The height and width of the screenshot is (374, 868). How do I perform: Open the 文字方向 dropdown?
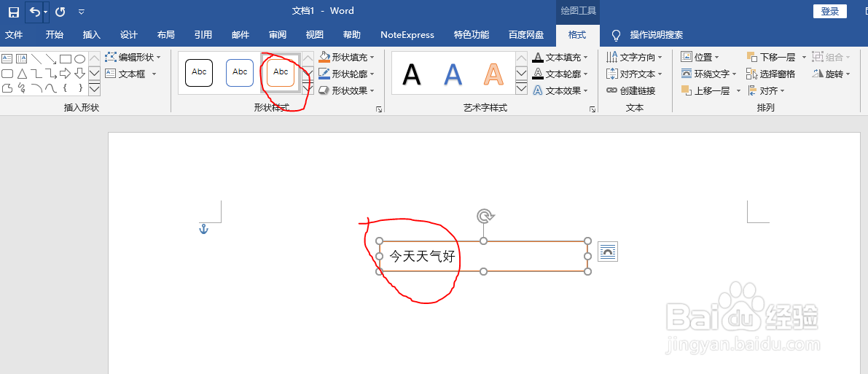point(634,57)
